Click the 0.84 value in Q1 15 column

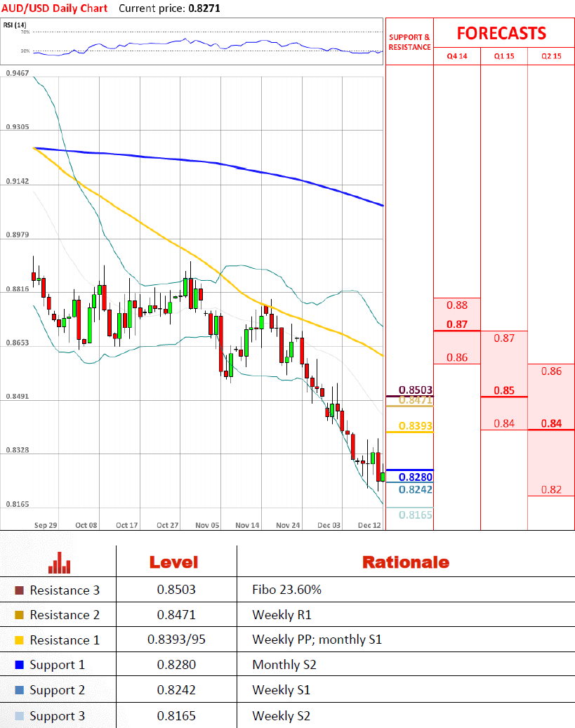[x=504, y=423]
